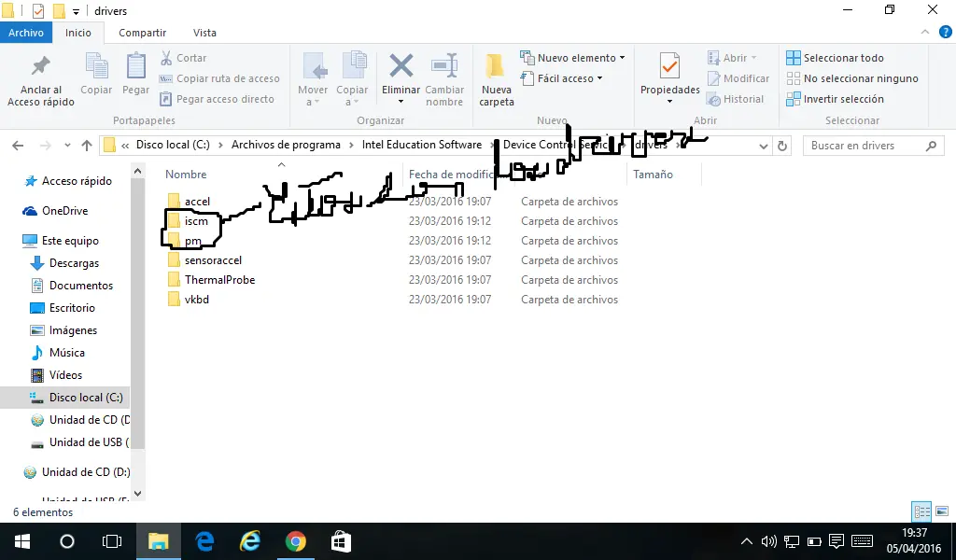Refresh the drivers folder view

pos(782,147)
